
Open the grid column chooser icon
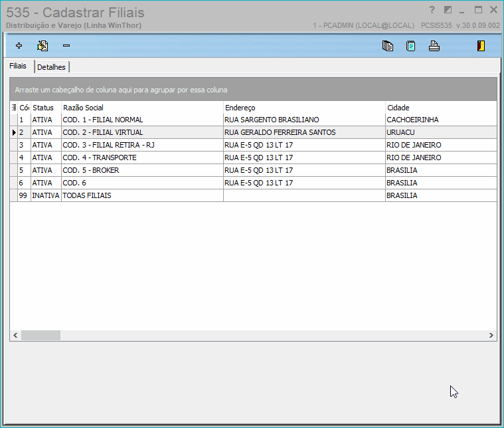tap(14, 108)
